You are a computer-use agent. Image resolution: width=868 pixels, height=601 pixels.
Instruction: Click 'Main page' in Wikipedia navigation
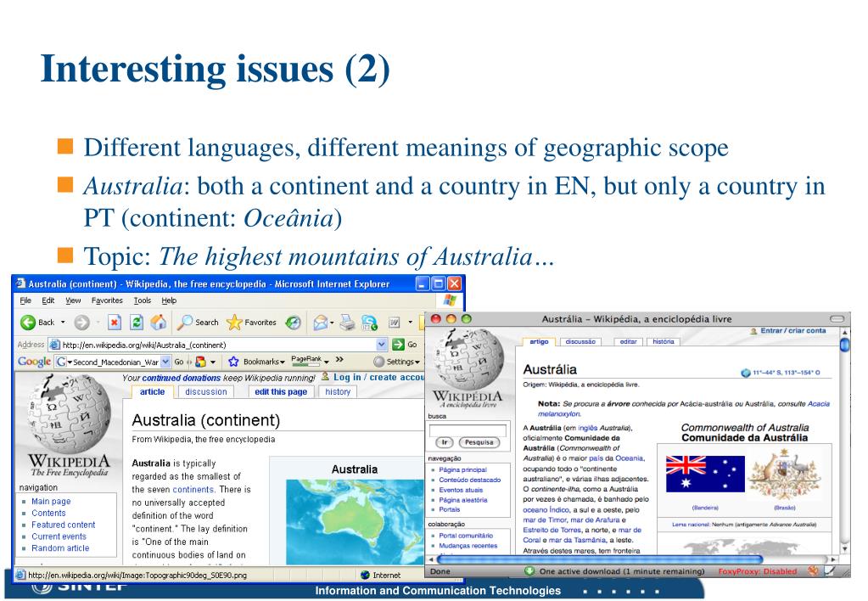coord(51,502)
